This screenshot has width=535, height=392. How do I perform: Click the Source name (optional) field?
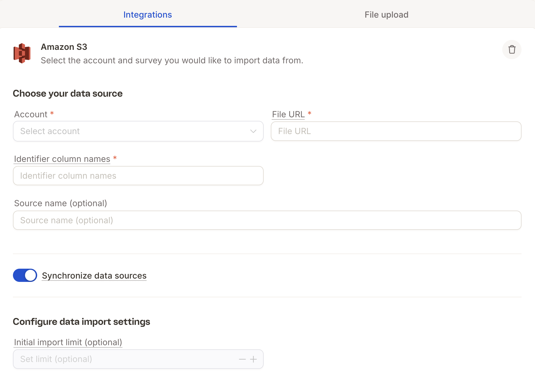[267, 220]
